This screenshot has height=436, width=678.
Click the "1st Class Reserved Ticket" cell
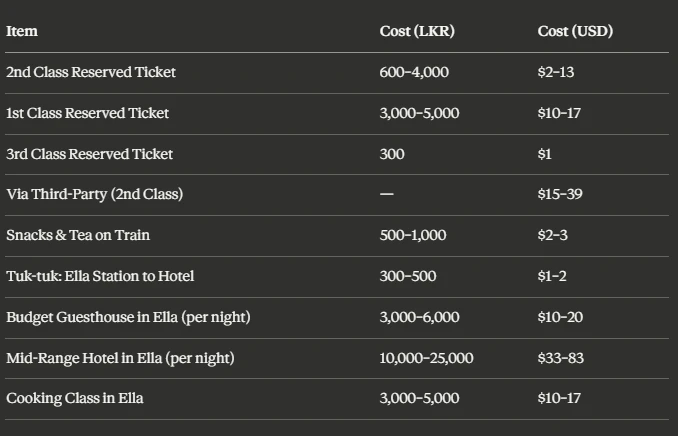tap(88, 113)
